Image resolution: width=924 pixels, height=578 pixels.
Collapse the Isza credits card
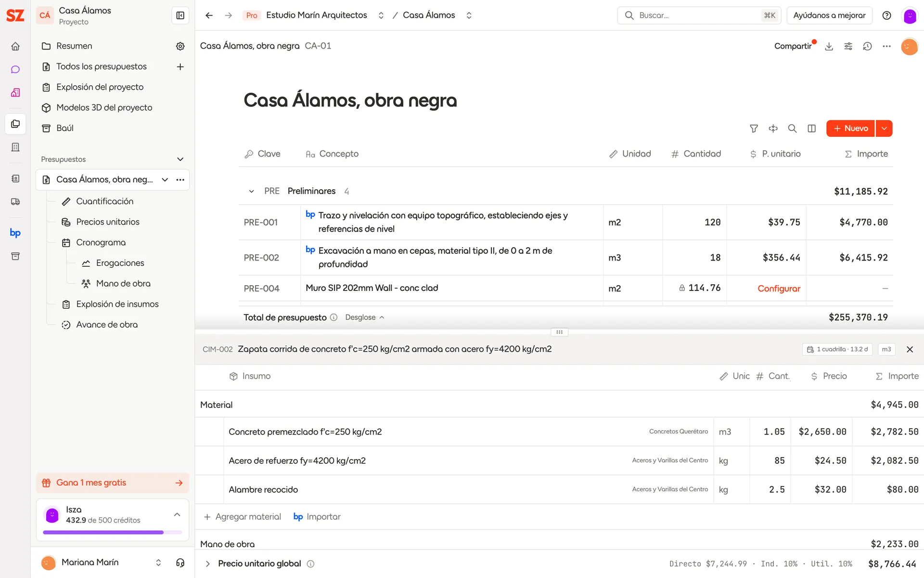177,515
